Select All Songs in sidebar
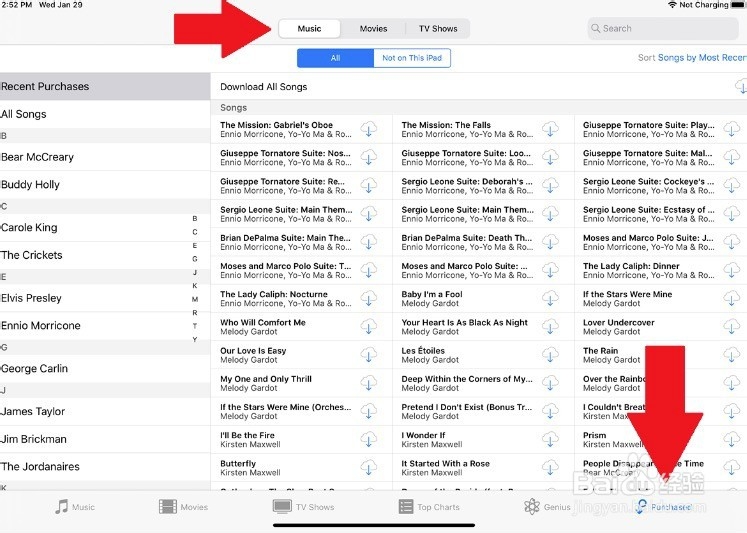The width and height of the screenshot is (747, 533). point(105,114)
